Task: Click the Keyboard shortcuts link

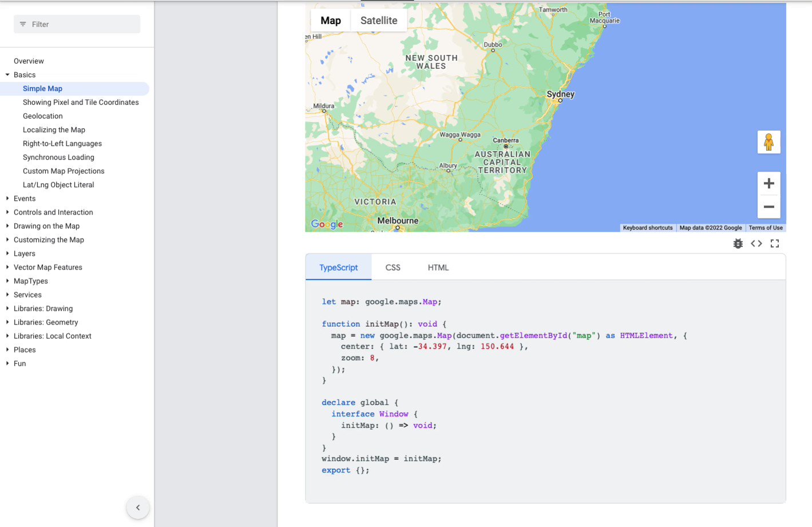Action: pos(647,227)
